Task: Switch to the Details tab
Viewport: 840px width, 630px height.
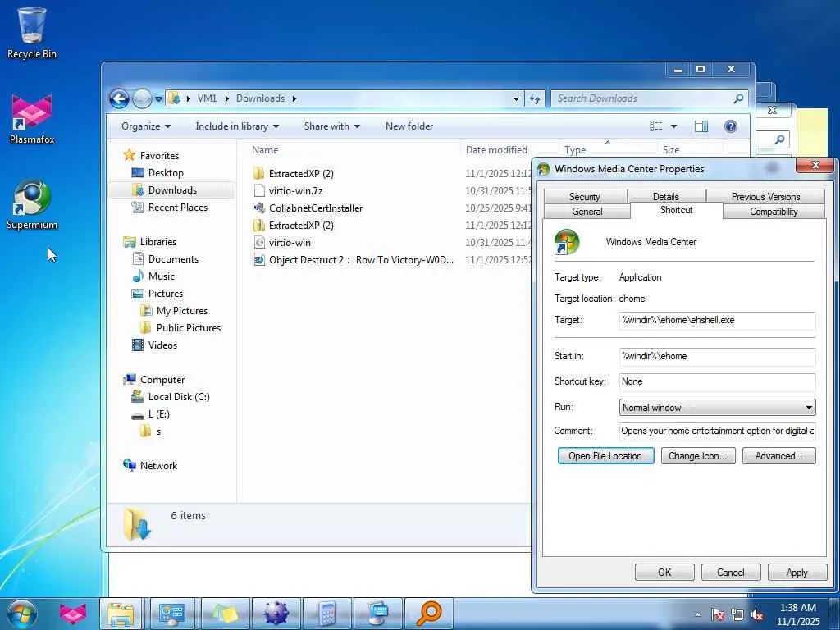Action: 666,197
